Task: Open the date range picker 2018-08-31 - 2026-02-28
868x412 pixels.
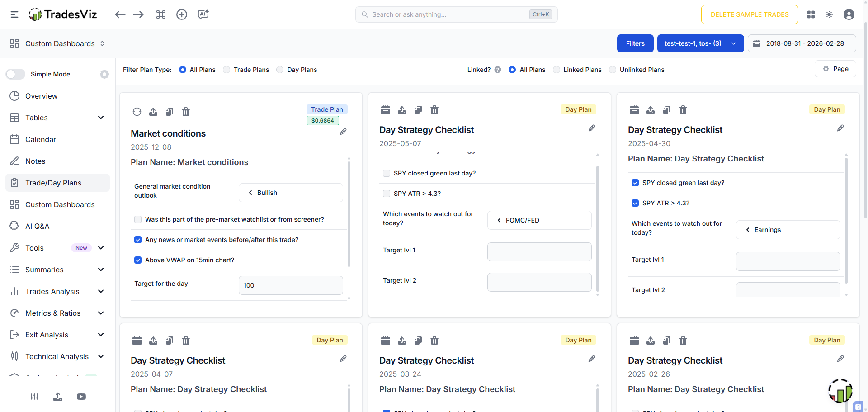Action: (802, 43)
